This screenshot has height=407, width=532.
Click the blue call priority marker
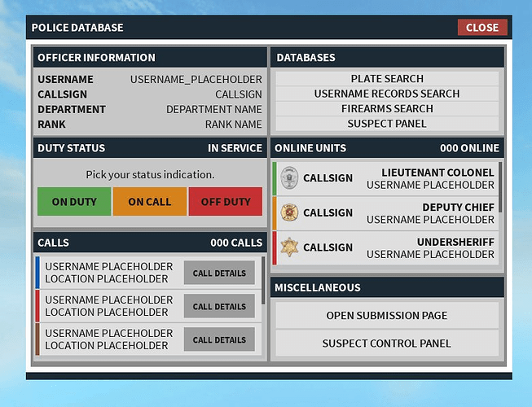pyautogui.click(x=37, y=273)
